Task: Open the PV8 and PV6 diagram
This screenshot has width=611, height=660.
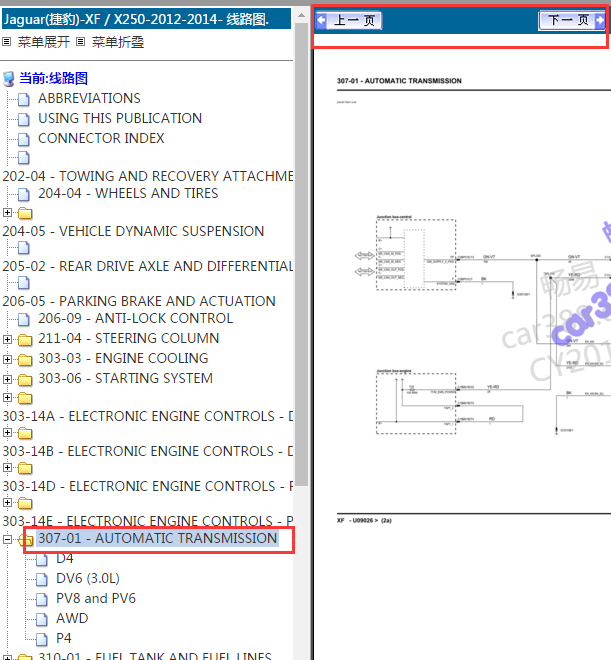Action: click(x=96, y=598)
